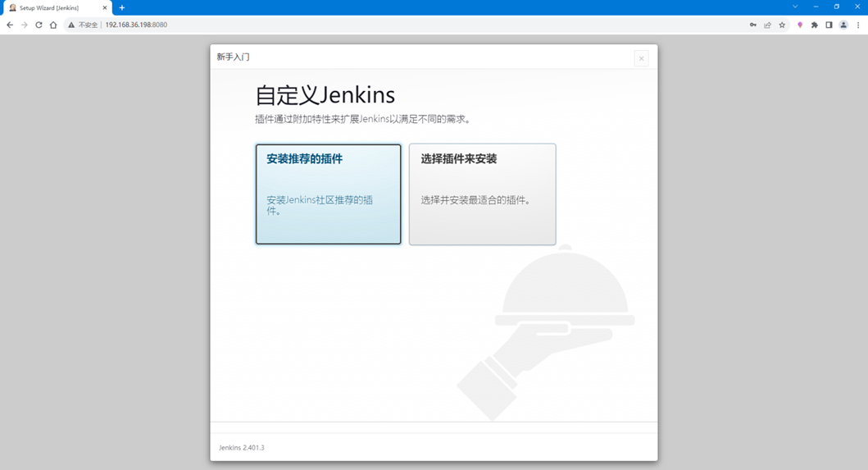The image size is (868, 470).
Task: Open the purple extension icon
Action: (x=800, y=25)
